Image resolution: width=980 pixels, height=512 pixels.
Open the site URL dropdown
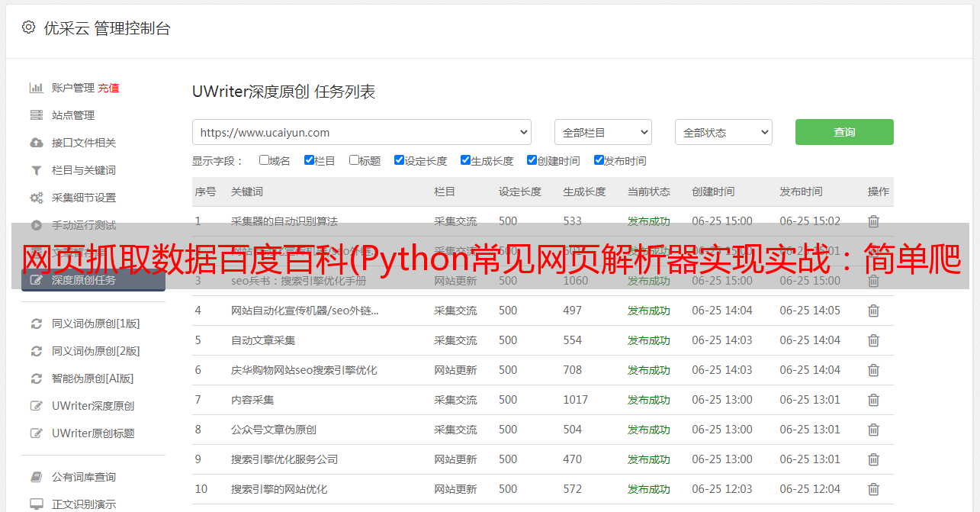[361, 132]
